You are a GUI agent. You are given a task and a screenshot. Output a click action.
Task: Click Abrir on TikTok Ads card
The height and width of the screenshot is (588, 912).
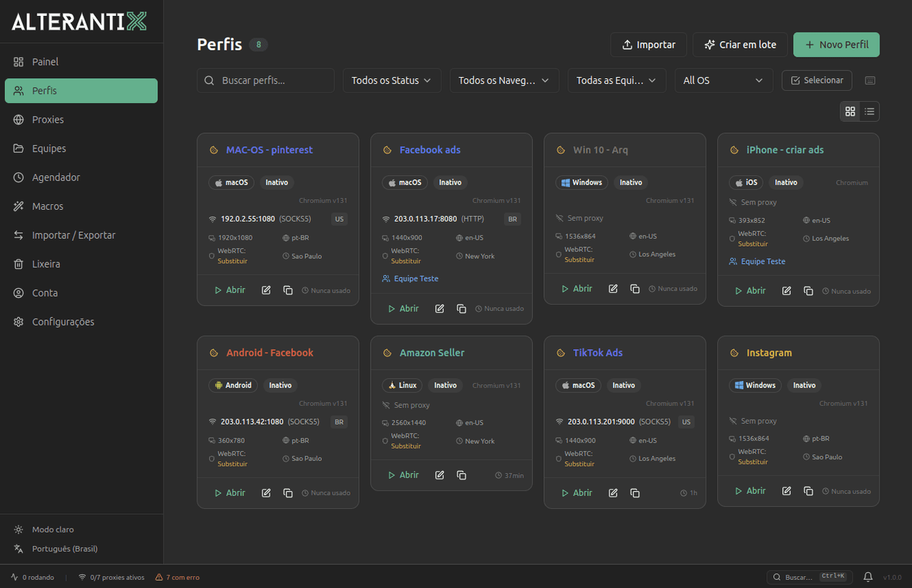point(577,492)
